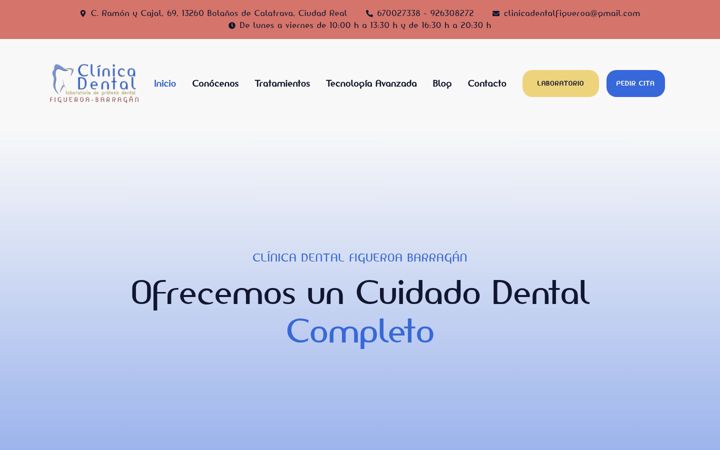Click the clock icon beside opening hours

tap(232, 25)
